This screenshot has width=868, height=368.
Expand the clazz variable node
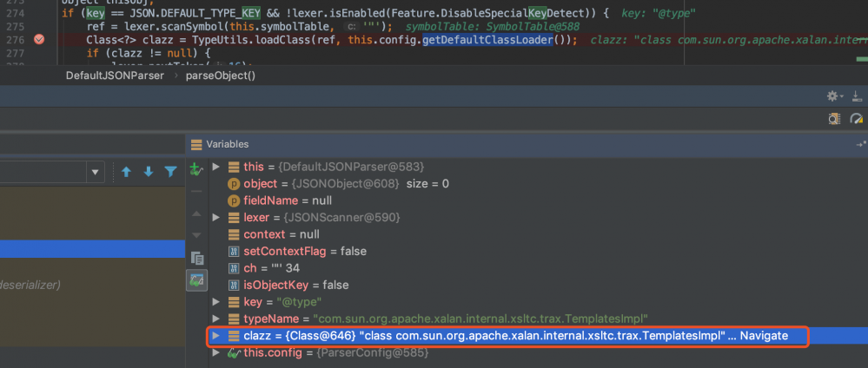click(x=216, y=336)
